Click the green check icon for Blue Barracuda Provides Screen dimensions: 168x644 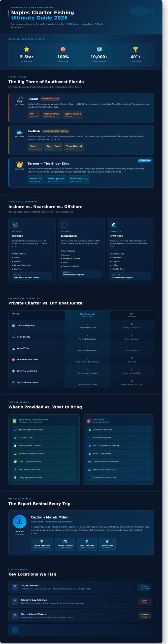click(x=15, y=421)
